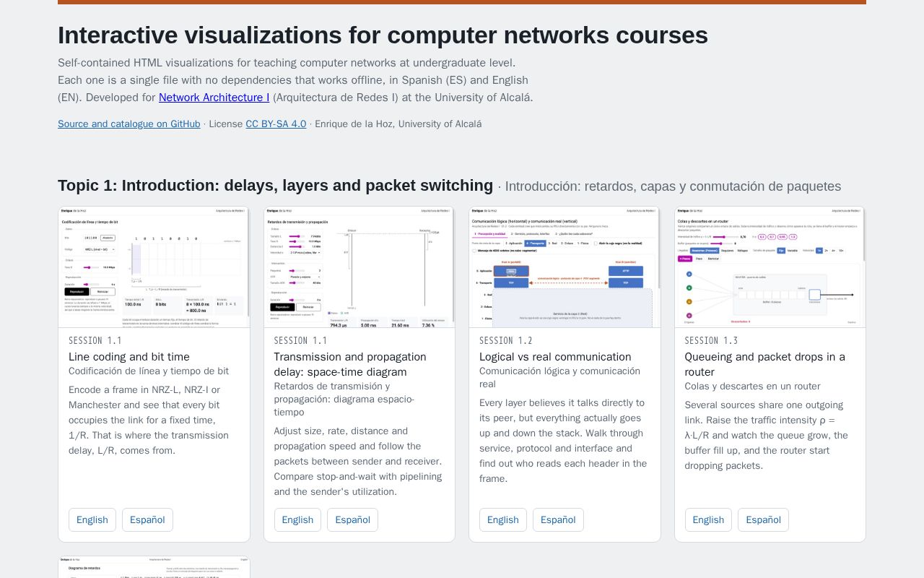Click 'Transmission and propagation delay: space-time diagram' title

click(350, 364)
